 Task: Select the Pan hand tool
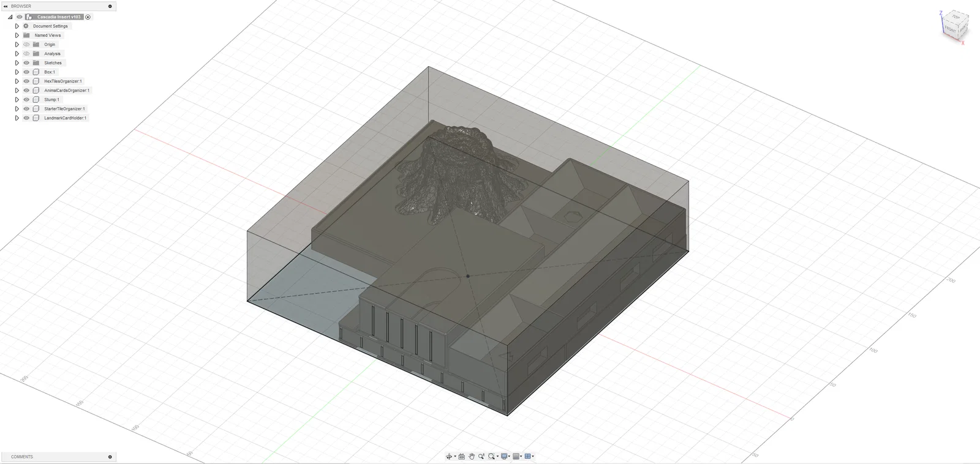472,457
